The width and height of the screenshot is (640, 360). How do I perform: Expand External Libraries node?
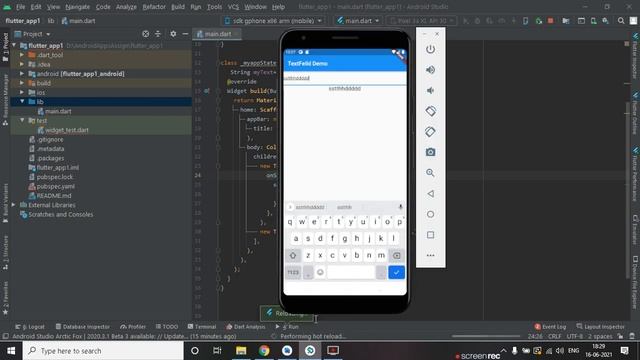(13, 205)
